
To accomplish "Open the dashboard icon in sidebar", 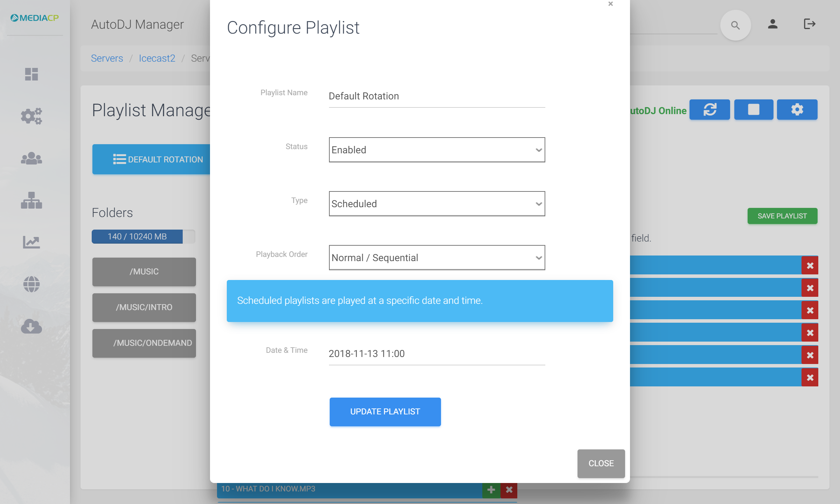I will (31, 74).
